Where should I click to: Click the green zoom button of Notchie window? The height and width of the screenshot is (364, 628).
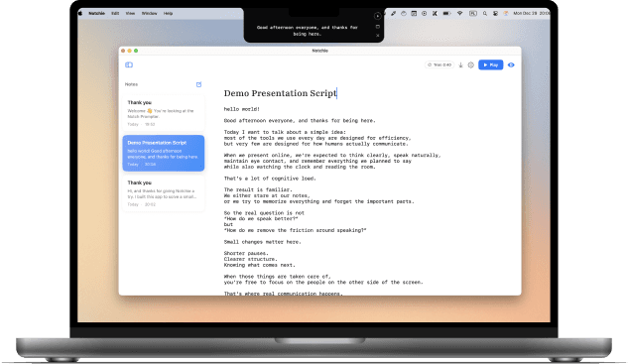point(136,51)
